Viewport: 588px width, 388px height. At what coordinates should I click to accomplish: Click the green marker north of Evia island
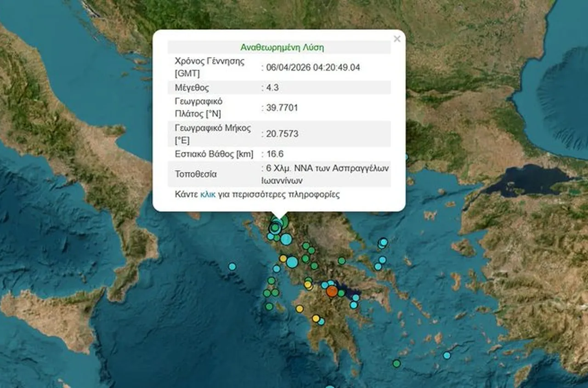pyautogui.click(x=341, y=261)
